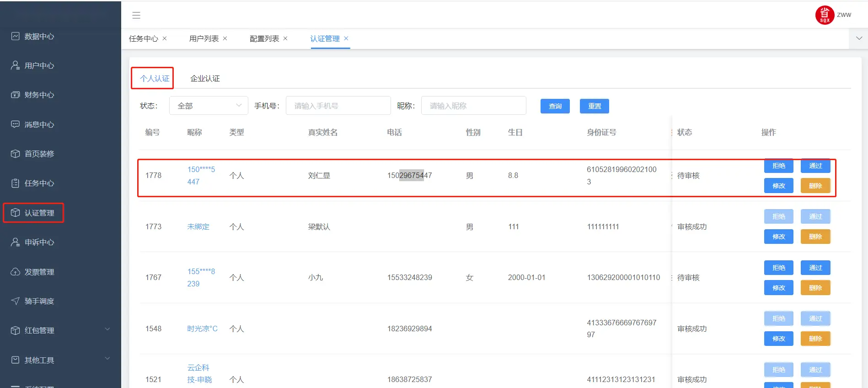Open 骑手调度 in the sidebar
Image resolution: width=868 pixels, height=388 pixels.
(x=39, y=301)
